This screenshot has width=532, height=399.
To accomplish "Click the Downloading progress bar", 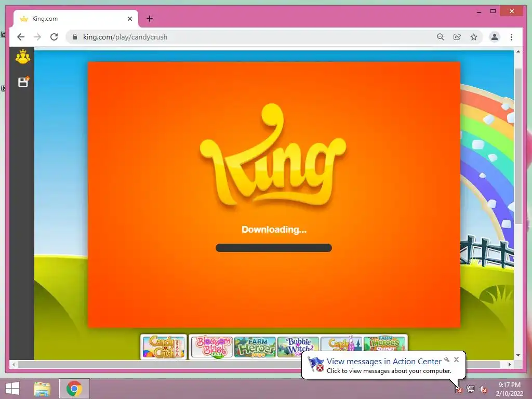I will (x=274, y=248).
